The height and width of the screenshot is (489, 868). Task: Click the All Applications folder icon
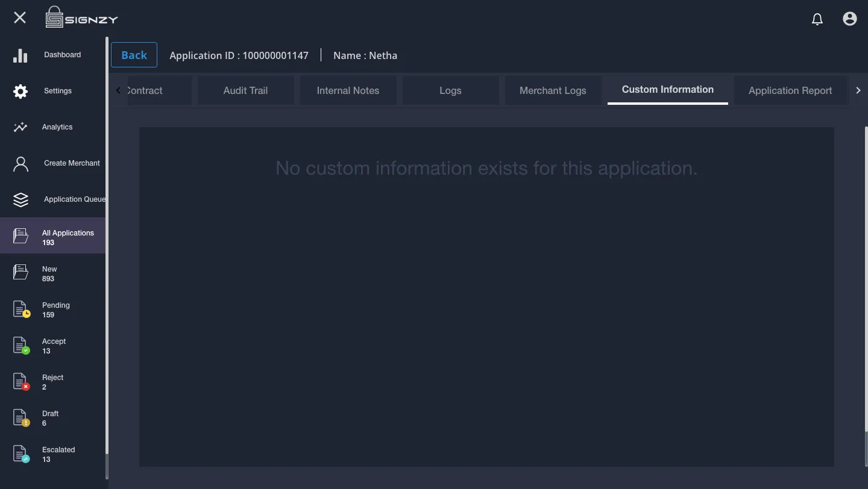point(20,235)
